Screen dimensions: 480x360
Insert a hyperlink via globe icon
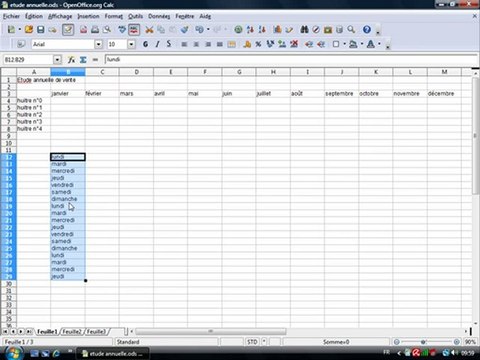(x=238, y=30)
